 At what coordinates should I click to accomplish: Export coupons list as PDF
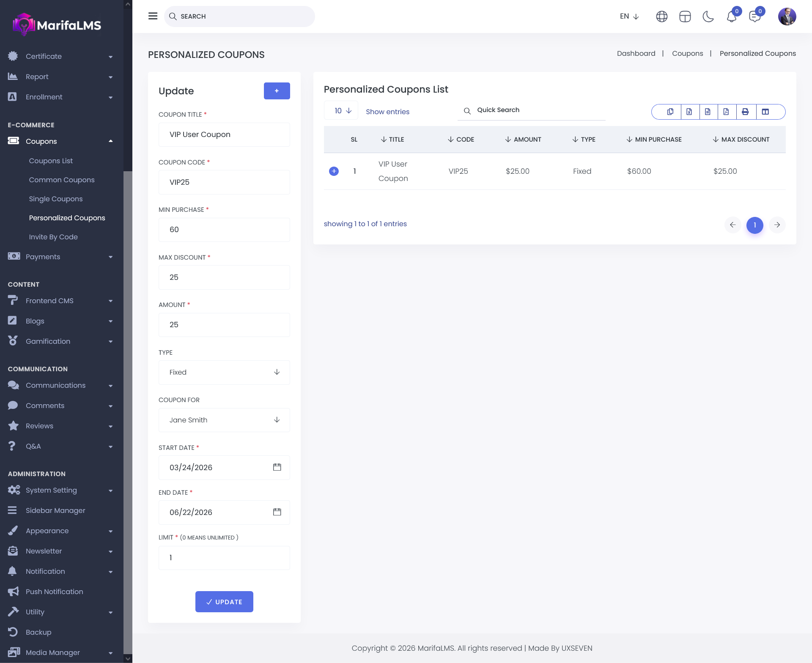tap(726, 112)
